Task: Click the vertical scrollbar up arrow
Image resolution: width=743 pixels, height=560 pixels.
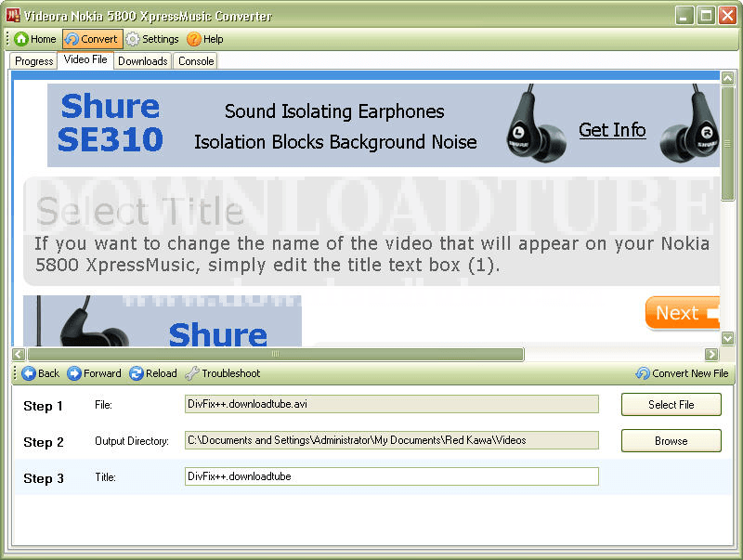Action: click(x=727, y=78)
